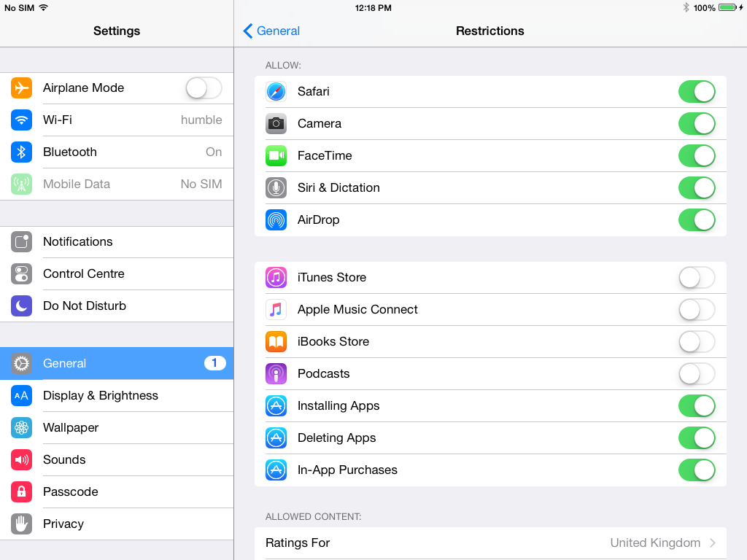The width and height of the screenshot is (747, 560).
Task: Tap the Podcasts purple icon
Action: pyautogui.click(x=276, y=374)
